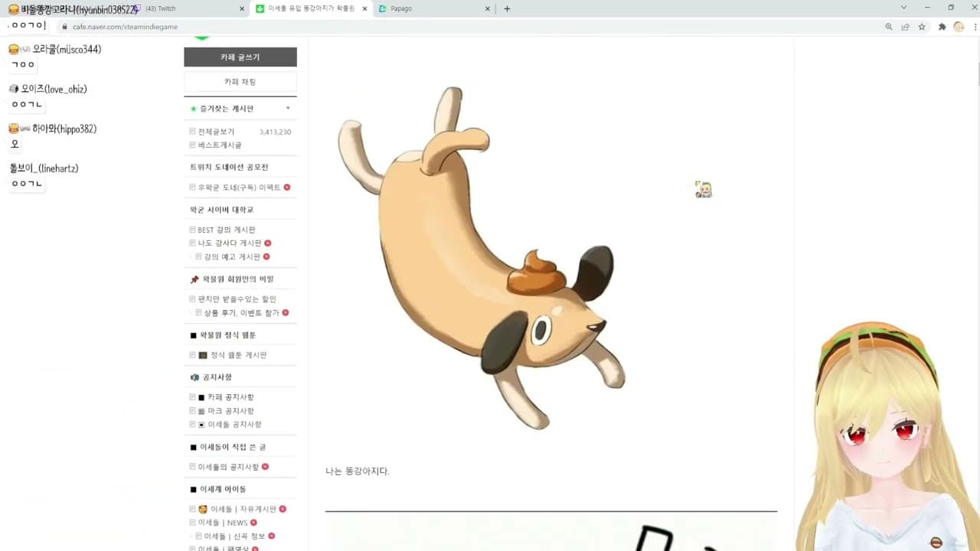Click the share page icon in address bar
980x551 pixels.
click(905, 26)
